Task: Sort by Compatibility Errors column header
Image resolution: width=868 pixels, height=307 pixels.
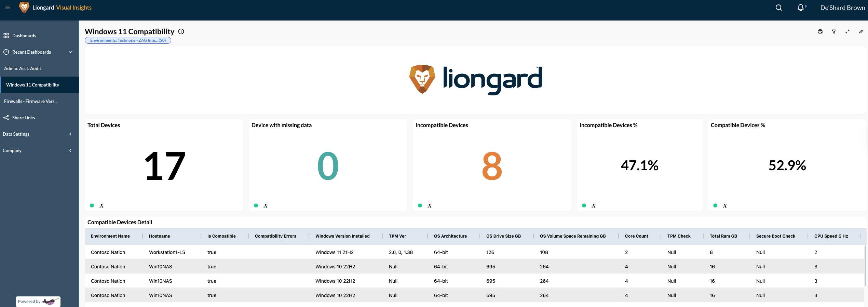Action: pyautogui.click(x=275, y=236)
